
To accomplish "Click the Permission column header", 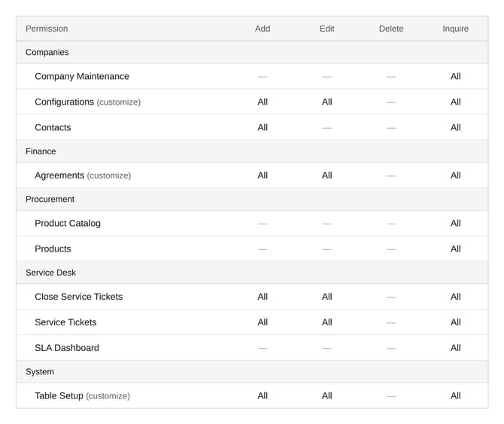I will pos(47,29).
